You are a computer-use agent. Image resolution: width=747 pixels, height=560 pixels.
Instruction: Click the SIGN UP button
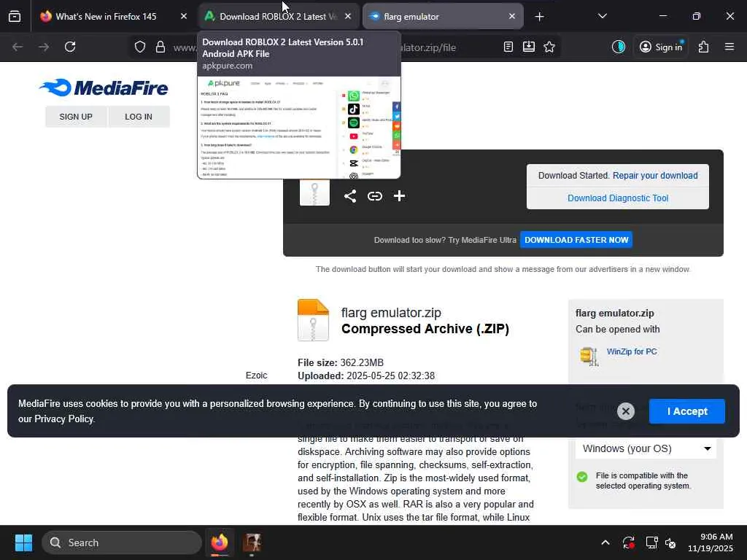point(76,117)
